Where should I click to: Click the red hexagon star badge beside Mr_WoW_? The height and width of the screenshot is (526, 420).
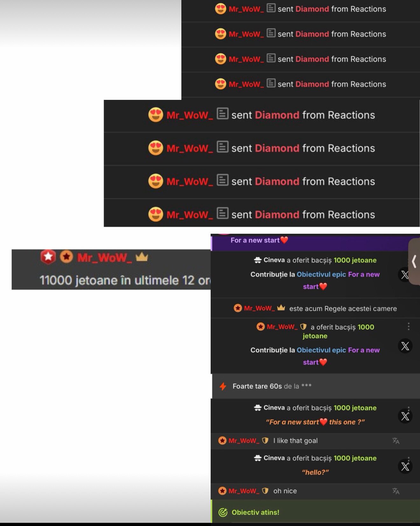48,257
